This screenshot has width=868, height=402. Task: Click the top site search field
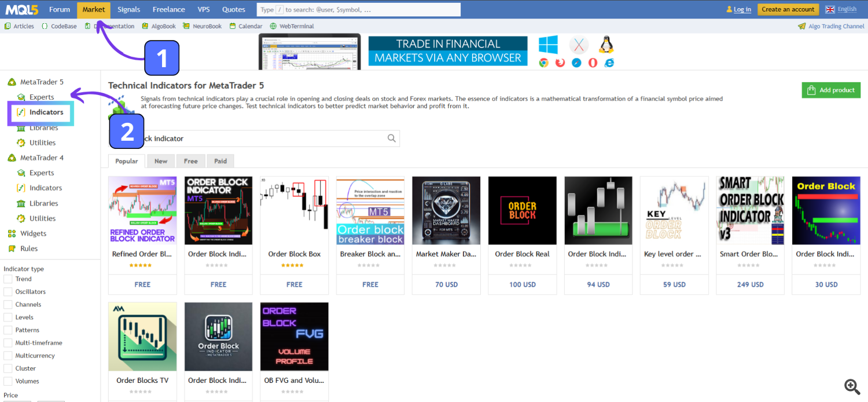(359, 9)
